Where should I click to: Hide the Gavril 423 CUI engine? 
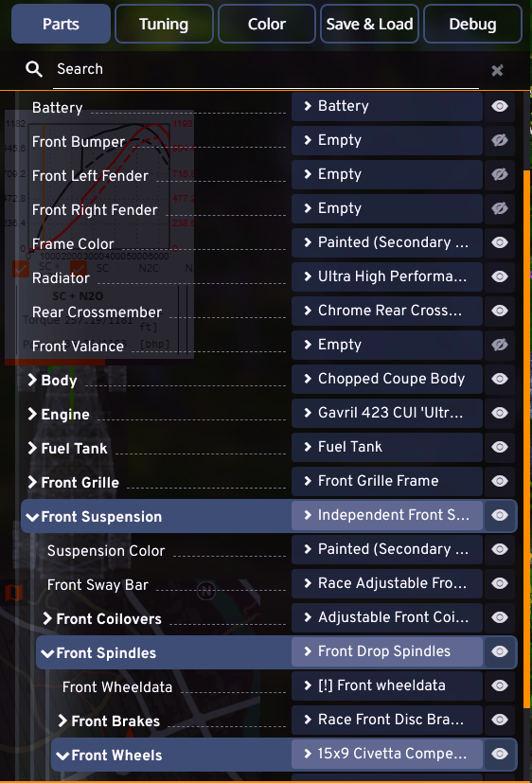(500, 413)
